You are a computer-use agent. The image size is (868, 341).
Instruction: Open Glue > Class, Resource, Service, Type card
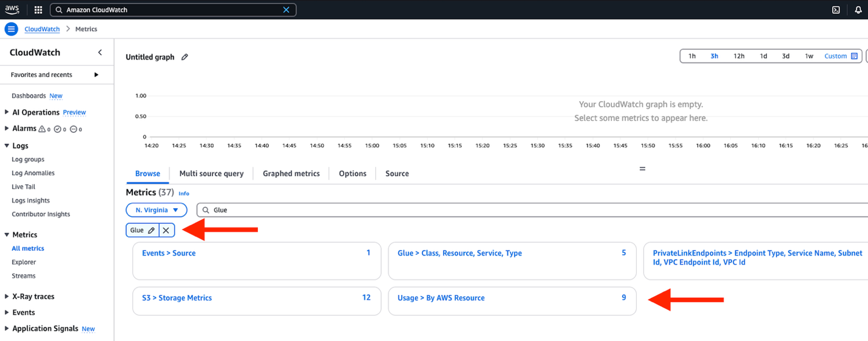[512, 261]
